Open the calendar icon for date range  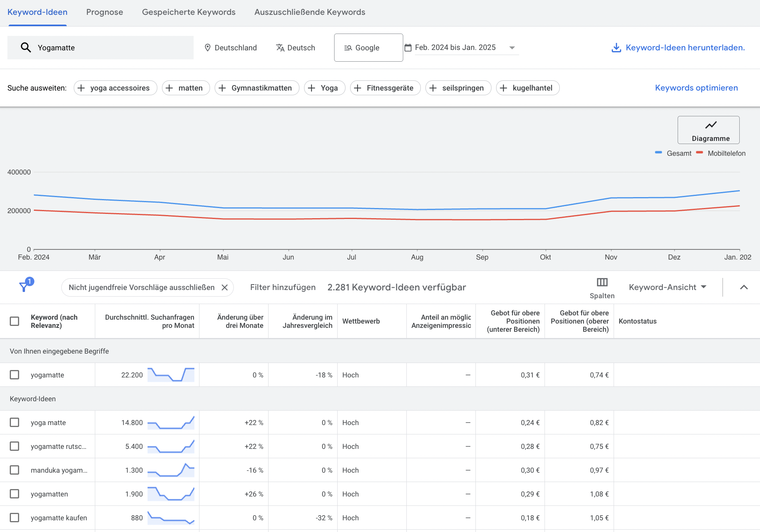(408, 48)
